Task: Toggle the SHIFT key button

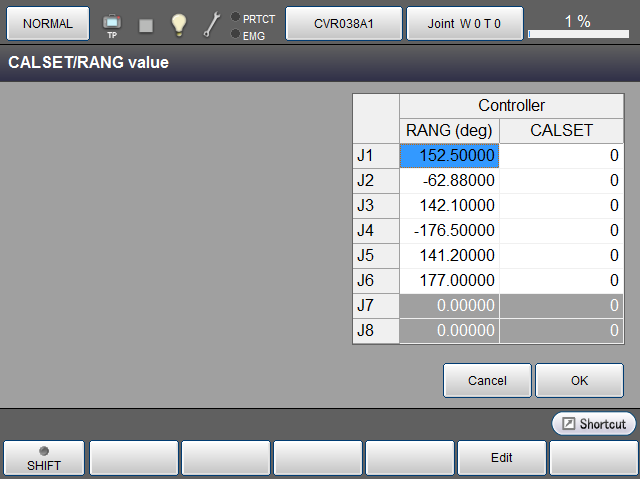Action: coord(43,457)
